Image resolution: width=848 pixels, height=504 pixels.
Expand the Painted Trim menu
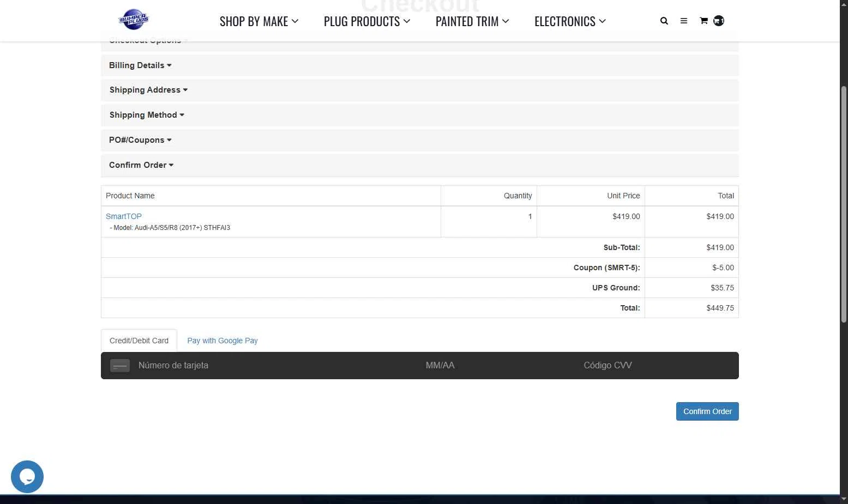coord(472,21)
